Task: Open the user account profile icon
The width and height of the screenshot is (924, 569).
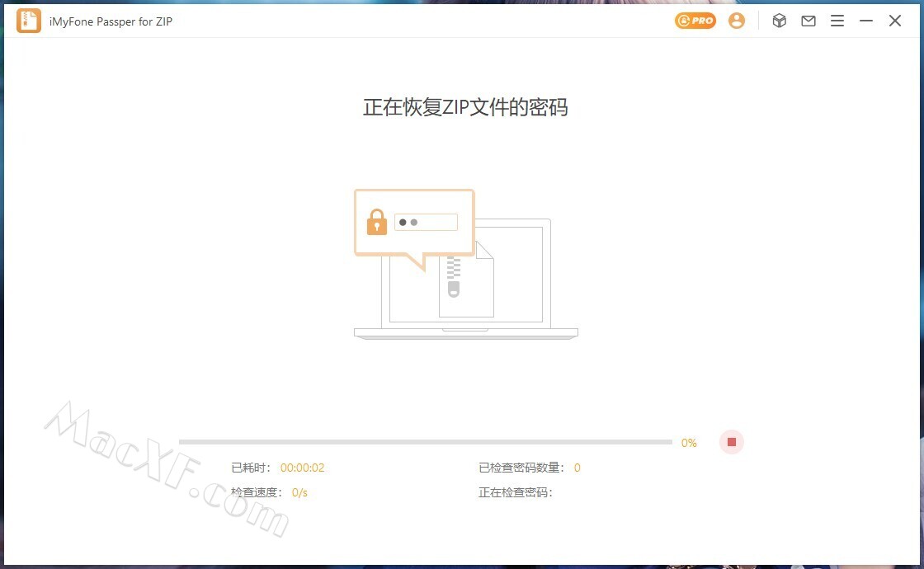Action: [x=737, y=21]
